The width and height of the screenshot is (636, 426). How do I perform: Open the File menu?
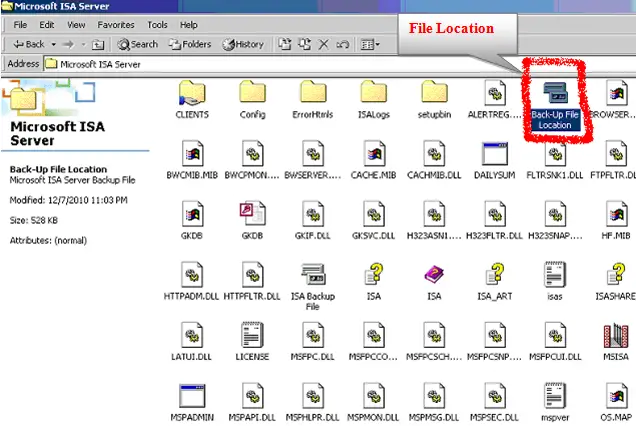[x=20, y=25]
